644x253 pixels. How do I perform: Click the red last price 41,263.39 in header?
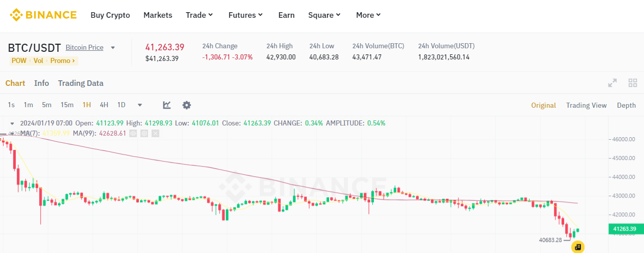pos(165,47)
